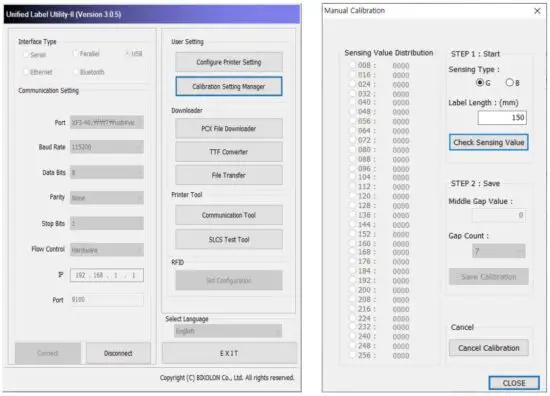Image resolution: width=550 pixels, height=396 pixels.
Task: Select the 064 sensing value radio
Action: [x=353, y=130]
